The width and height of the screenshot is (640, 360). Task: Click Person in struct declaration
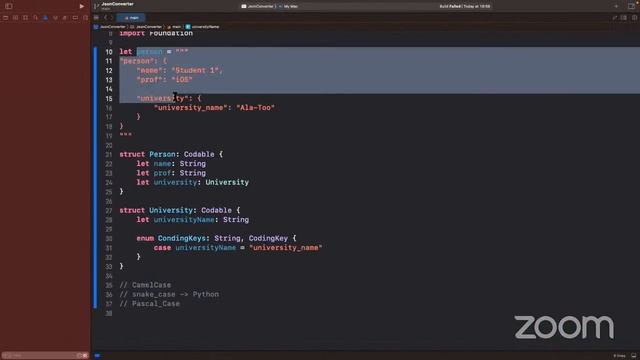pos(162,154)
